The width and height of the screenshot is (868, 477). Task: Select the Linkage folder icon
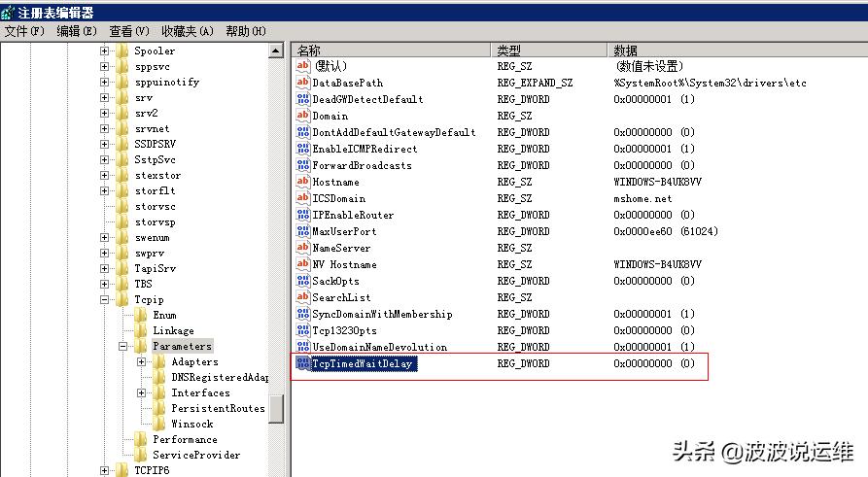click(x=141, y=330)
